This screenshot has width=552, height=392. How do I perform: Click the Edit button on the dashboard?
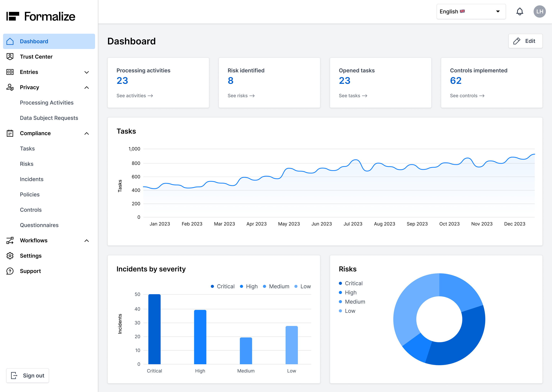click(525, 41)
